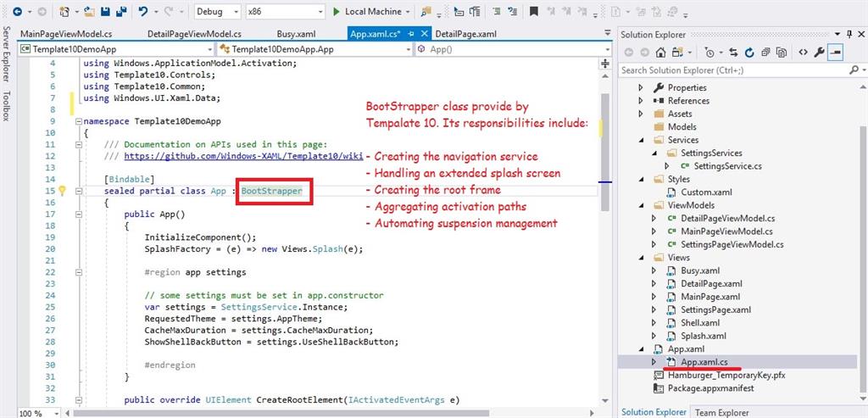868x418 pixels.
Task: Open the Local Machine target dropdown arrow
Action: 408,11
